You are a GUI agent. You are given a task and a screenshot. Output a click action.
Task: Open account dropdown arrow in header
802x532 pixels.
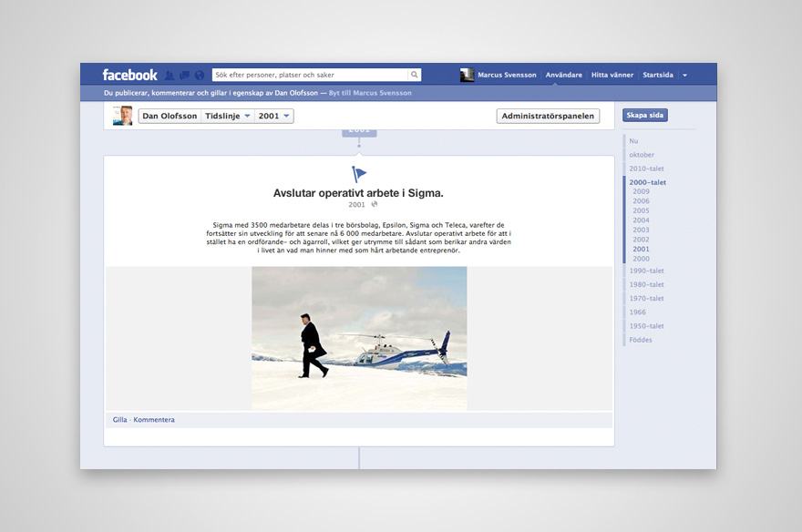click(x=684, y=75)
